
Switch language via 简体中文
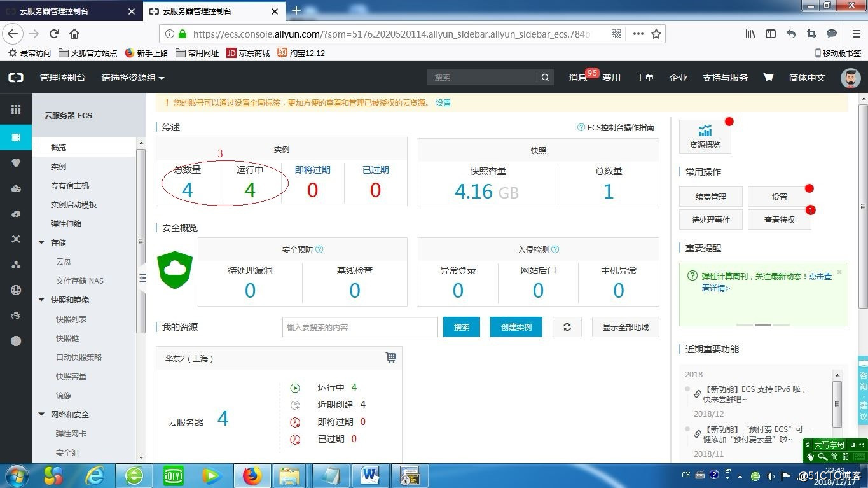coord(807,78)
